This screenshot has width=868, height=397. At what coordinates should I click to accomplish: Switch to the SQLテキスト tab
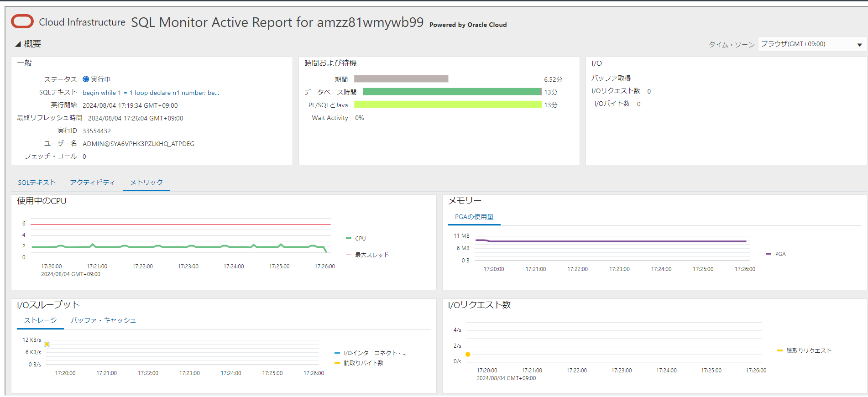tap(37, 183)
